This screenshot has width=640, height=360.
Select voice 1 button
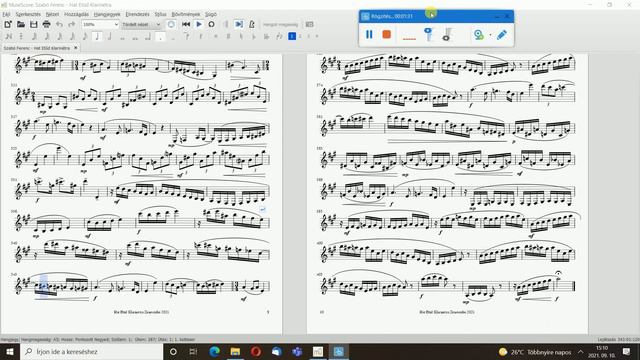[292, 36]
